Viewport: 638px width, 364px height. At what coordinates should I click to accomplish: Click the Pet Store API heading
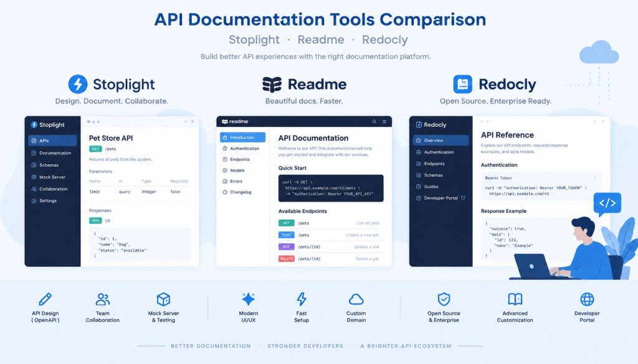click(111, 138)
